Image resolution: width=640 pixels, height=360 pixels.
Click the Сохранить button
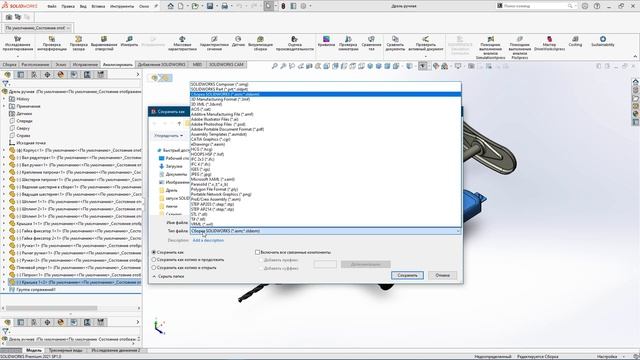[x=407, y=276]
